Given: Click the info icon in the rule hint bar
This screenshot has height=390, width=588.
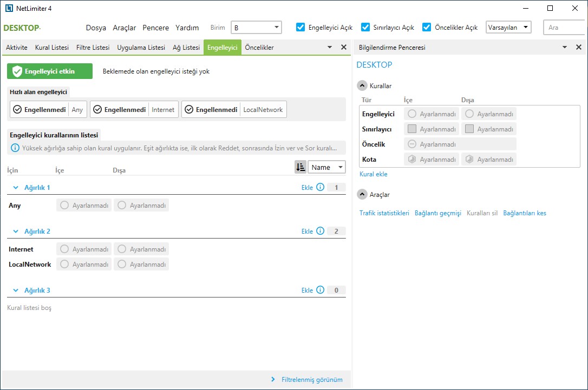Looking at the screenshot, I should (x=15, y=148).
